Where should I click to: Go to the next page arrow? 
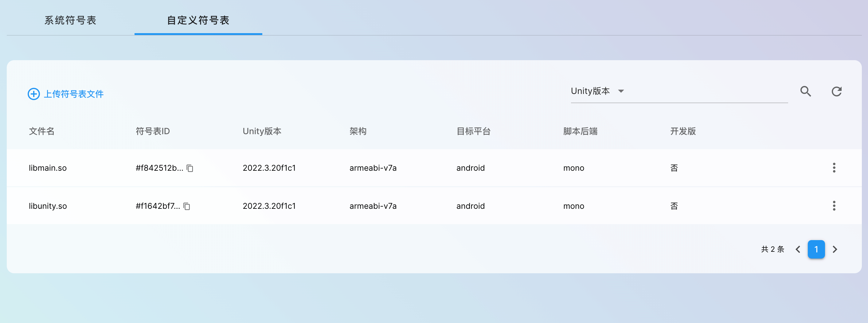pos(835,249)
